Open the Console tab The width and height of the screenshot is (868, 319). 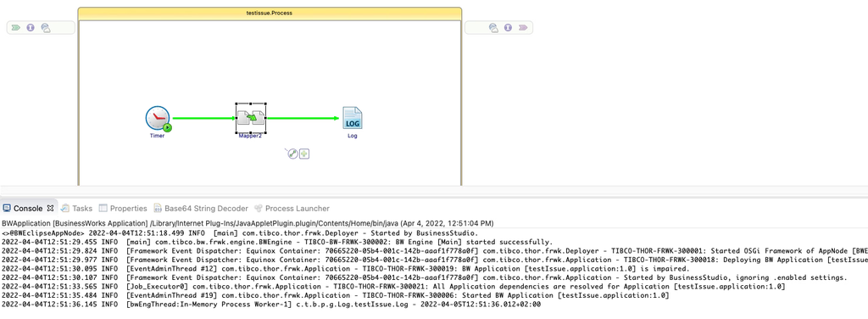click(28, 208)
